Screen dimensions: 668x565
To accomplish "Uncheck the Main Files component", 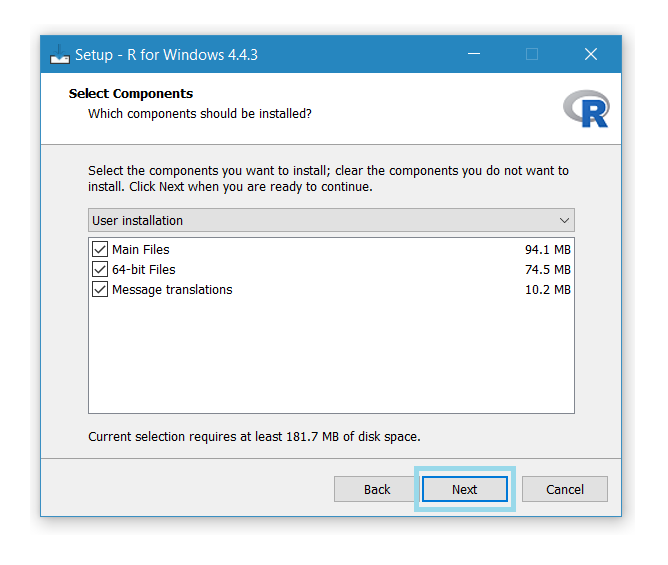I will click(100, 249).
